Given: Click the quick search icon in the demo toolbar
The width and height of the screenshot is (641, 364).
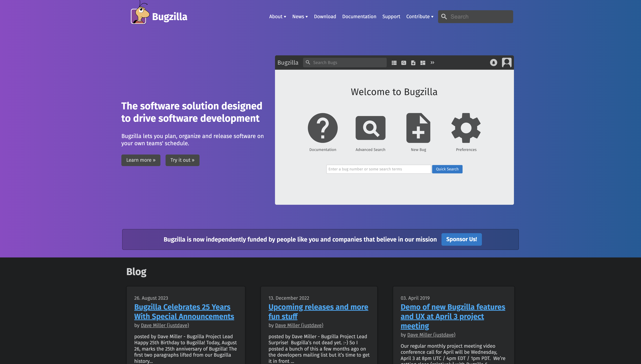Looking at the screenshot, I should click(404, 63).
